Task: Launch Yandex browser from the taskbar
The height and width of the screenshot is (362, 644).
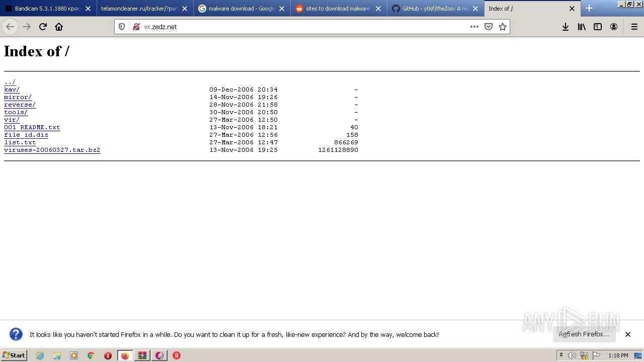Action: click(x=177, y=355)
